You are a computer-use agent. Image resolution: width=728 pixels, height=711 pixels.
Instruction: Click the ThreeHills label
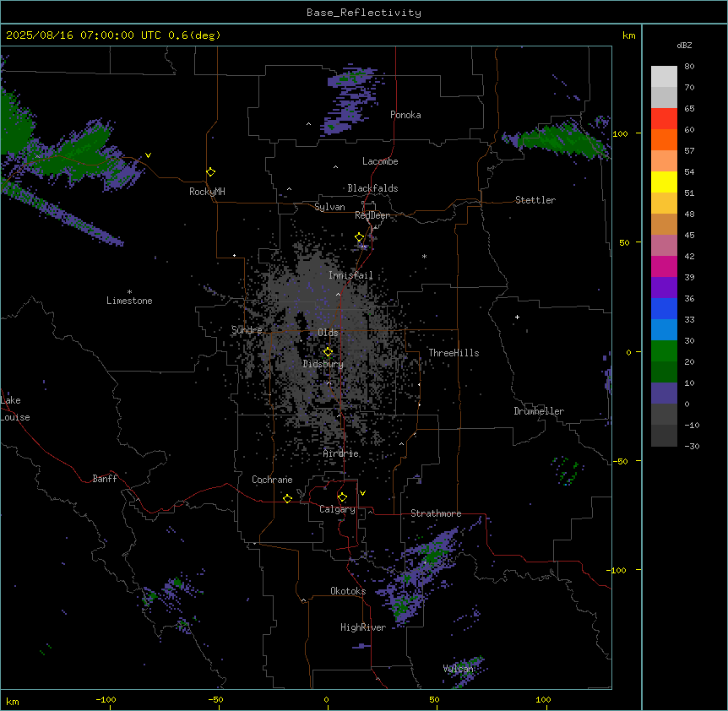(x=454, y=353)
